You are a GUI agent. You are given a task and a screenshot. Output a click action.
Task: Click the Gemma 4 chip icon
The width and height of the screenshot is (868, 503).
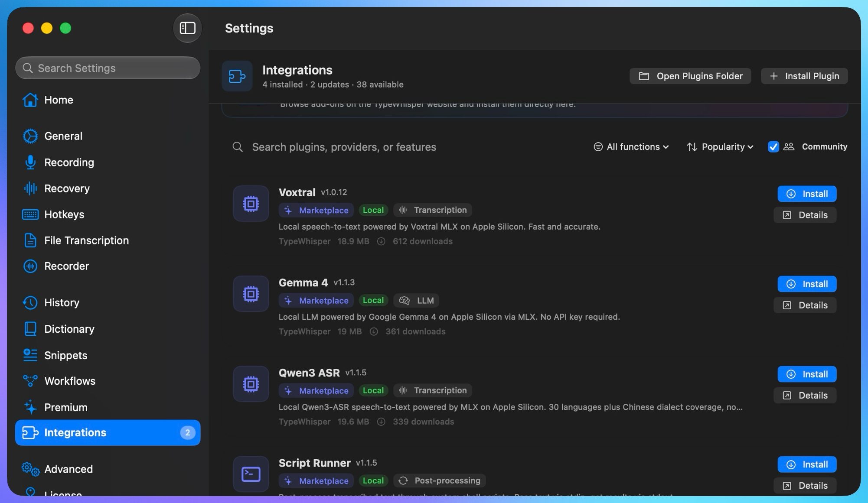pos(251,294)
